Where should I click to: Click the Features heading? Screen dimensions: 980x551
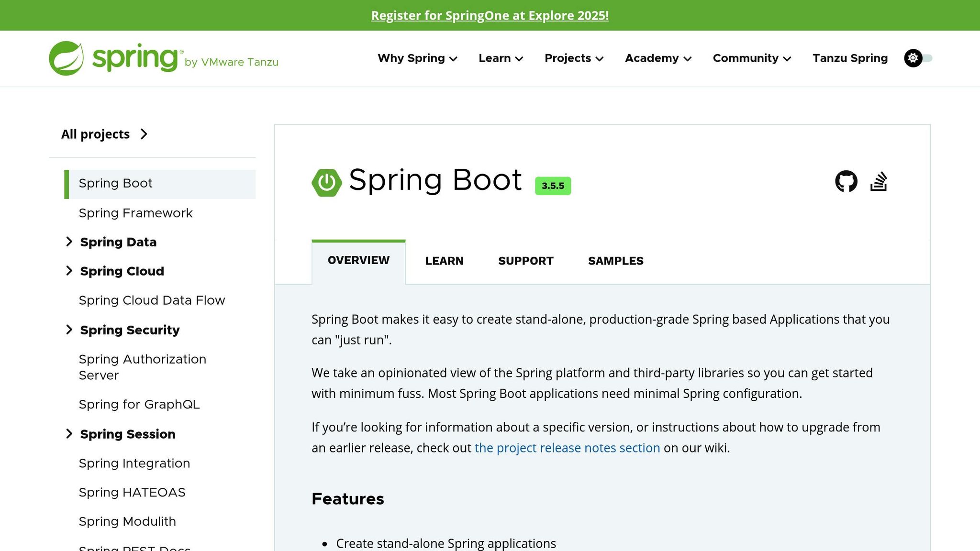(347, 499)
